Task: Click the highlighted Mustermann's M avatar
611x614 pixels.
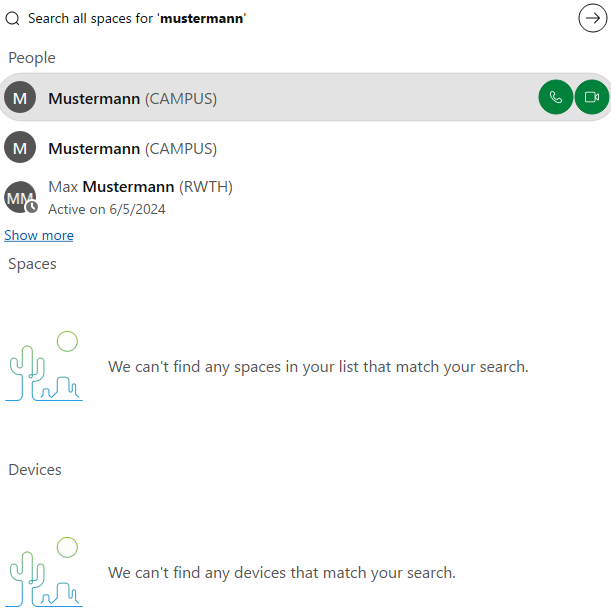Action: 20,98
